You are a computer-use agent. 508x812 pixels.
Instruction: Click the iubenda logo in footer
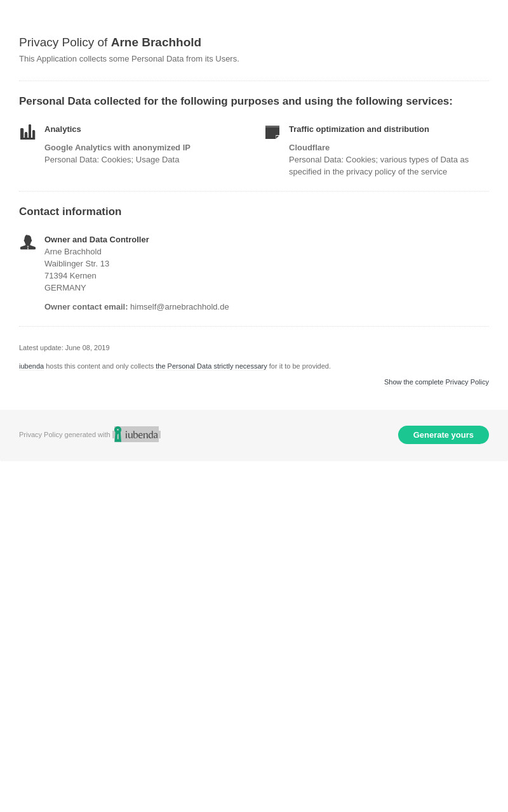tap(137, 435)
